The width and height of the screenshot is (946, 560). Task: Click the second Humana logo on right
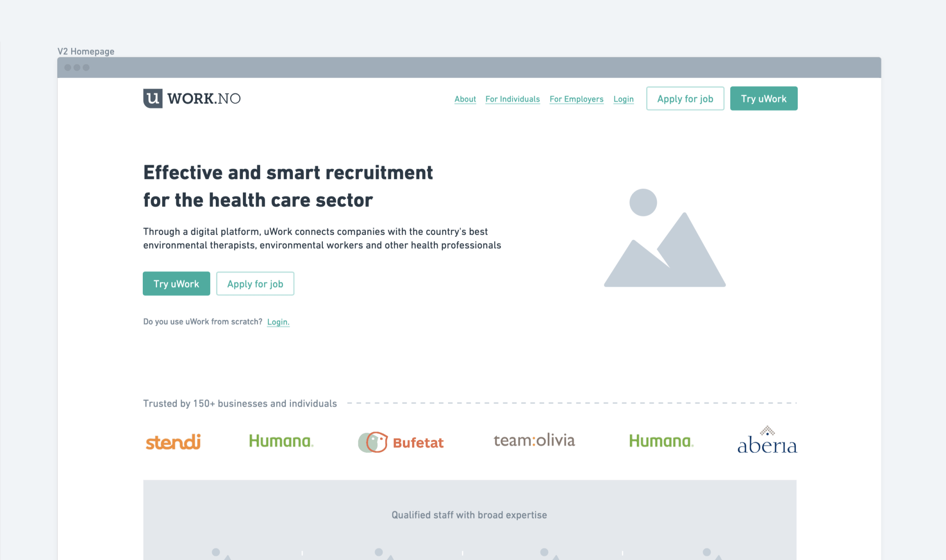661,441
